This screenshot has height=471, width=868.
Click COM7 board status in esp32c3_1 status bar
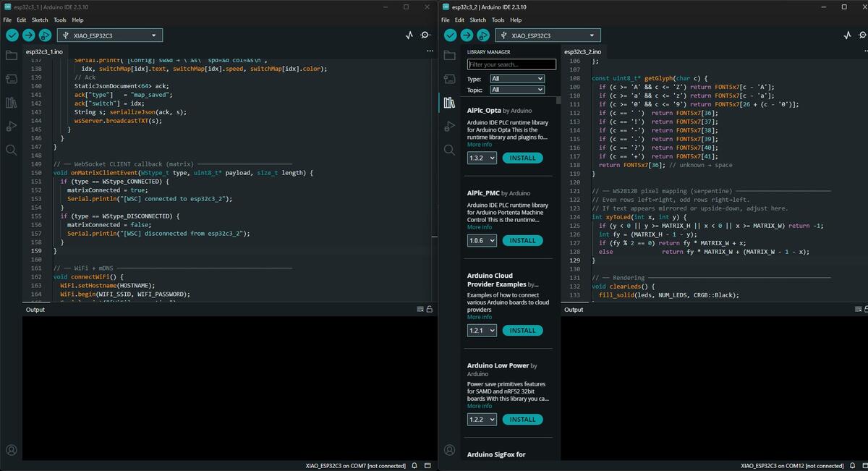tap(355, 466)
